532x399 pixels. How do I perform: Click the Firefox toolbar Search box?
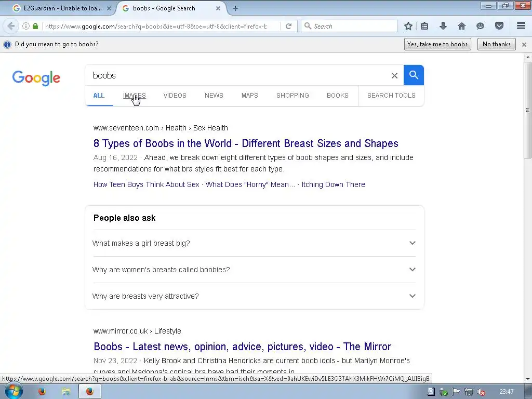point(349,26)
